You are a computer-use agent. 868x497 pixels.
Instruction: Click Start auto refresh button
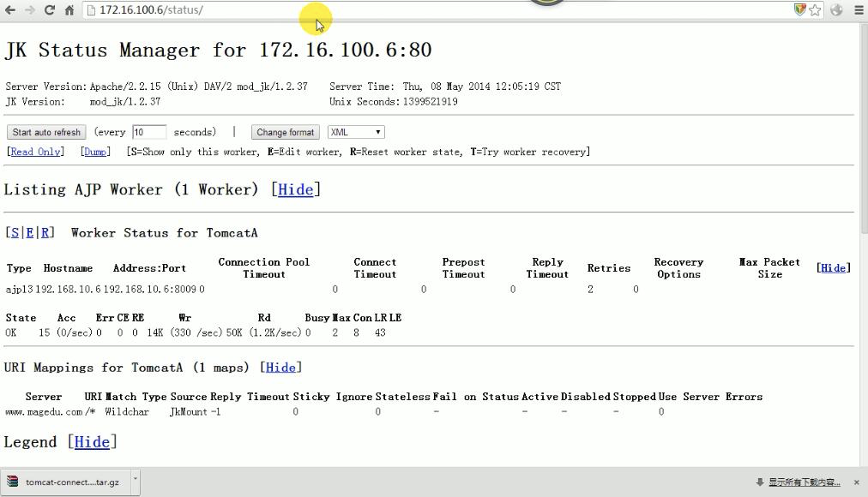46,132
